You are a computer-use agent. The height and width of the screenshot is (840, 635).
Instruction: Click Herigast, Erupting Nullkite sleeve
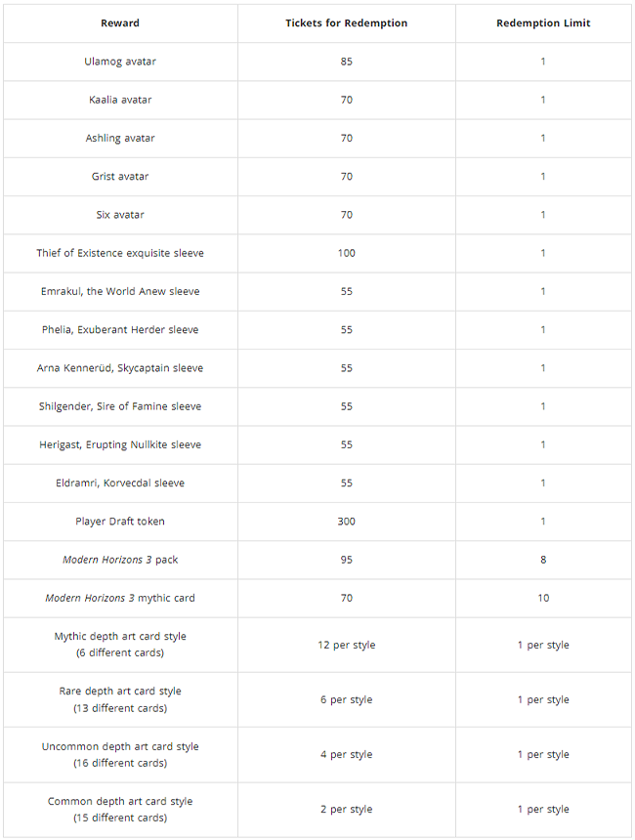(x=120, y=444)
